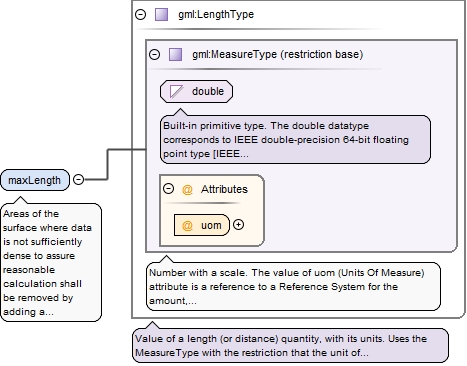Click the 'Number with a scale' annotation
467x366 pixels.
tap(293, 287)
